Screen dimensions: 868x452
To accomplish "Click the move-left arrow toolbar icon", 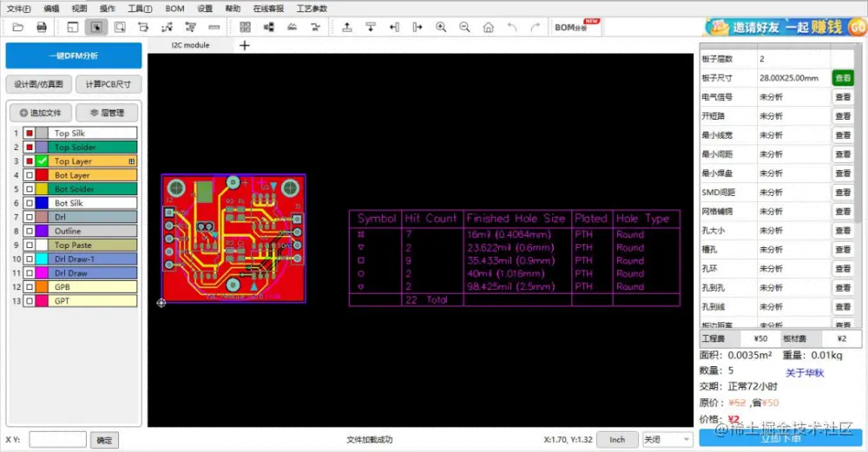I will (394, 27).
